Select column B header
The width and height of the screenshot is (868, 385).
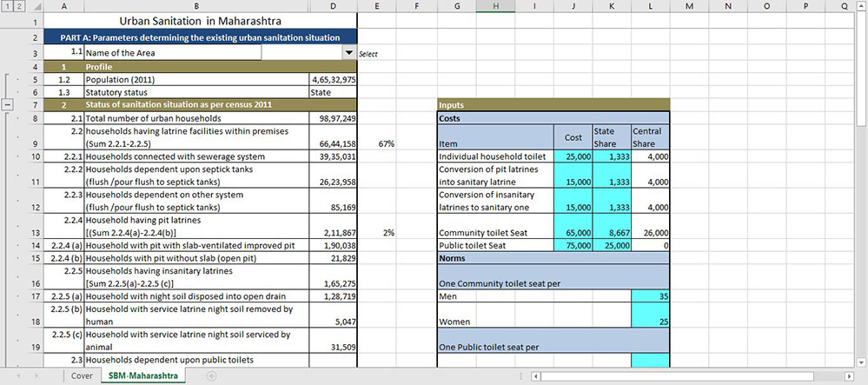(196, 6)
